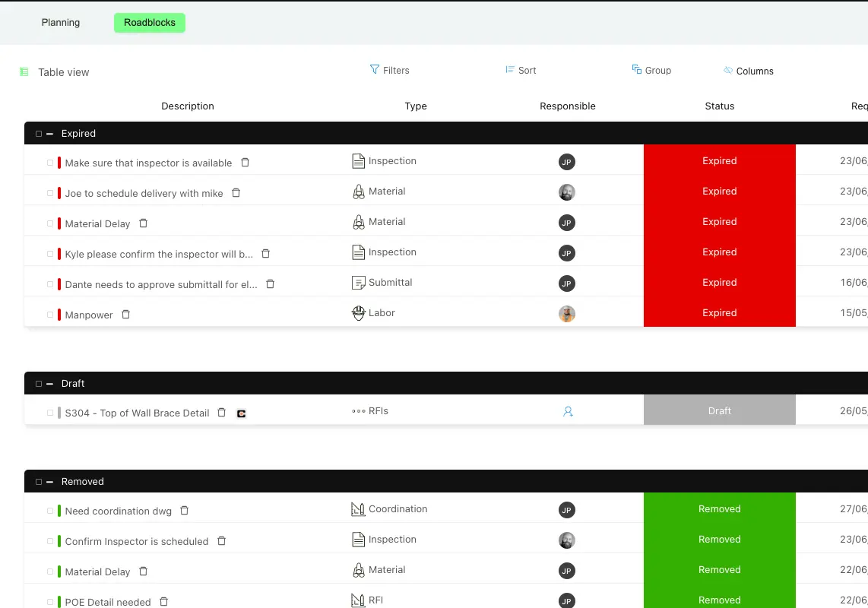Screen dimensions: 868x608
Task: Open the Columns settings icon
Action: point(729,70)
